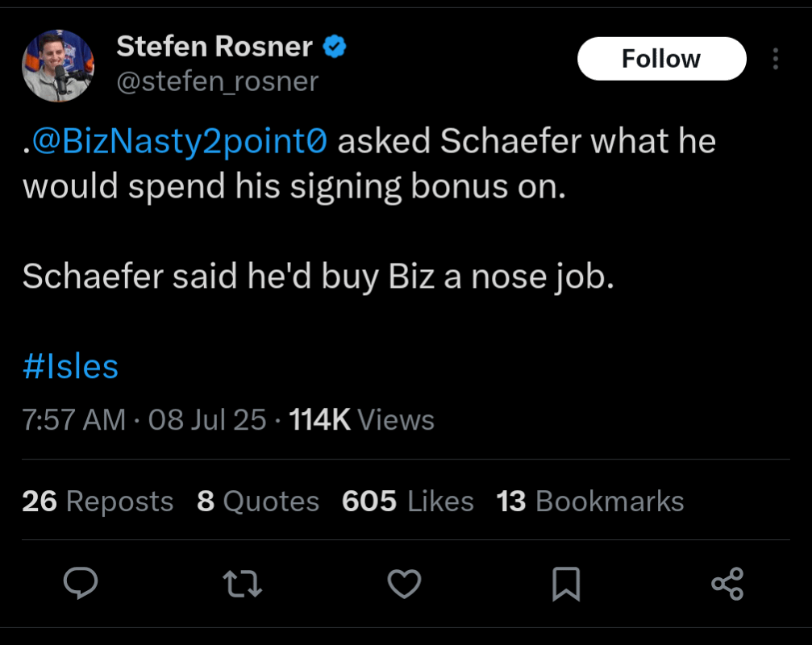Screen dimensions: 812x645
Task: View the 8 Quotes of this post
Action: (257, 501)
